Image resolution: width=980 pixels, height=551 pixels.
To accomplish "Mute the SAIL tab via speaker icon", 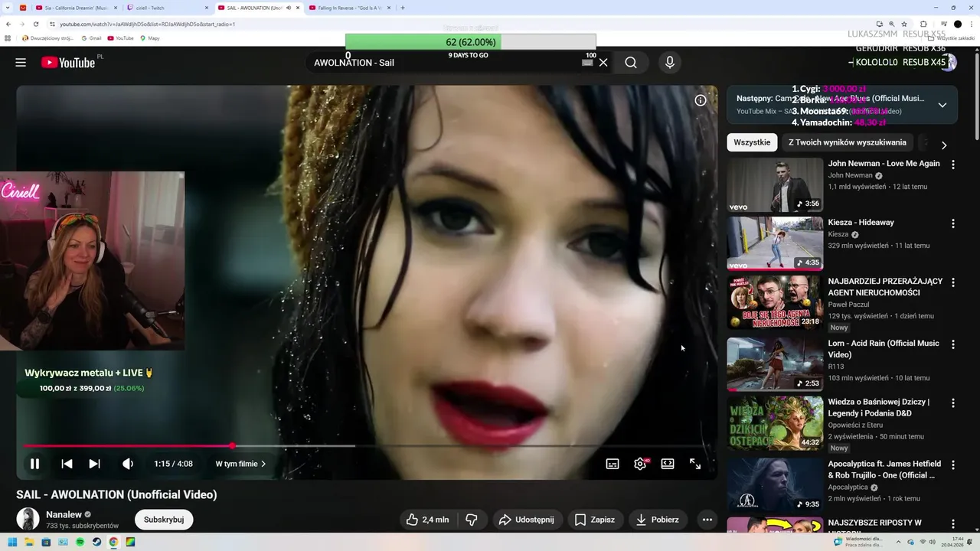I will [x=288, y=8].
